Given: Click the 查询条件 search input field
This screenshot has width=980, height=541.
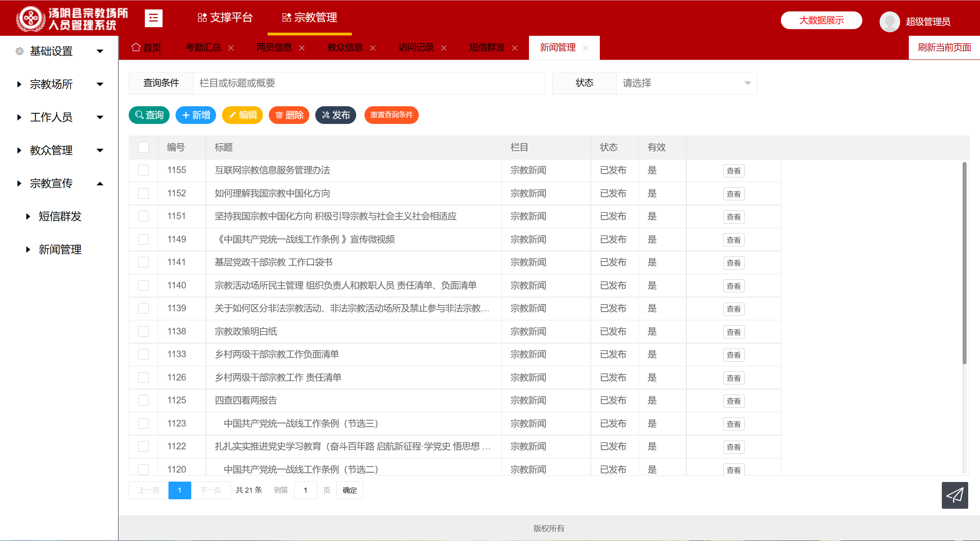Looking at the screenshot, I should [x=369, y=83].
